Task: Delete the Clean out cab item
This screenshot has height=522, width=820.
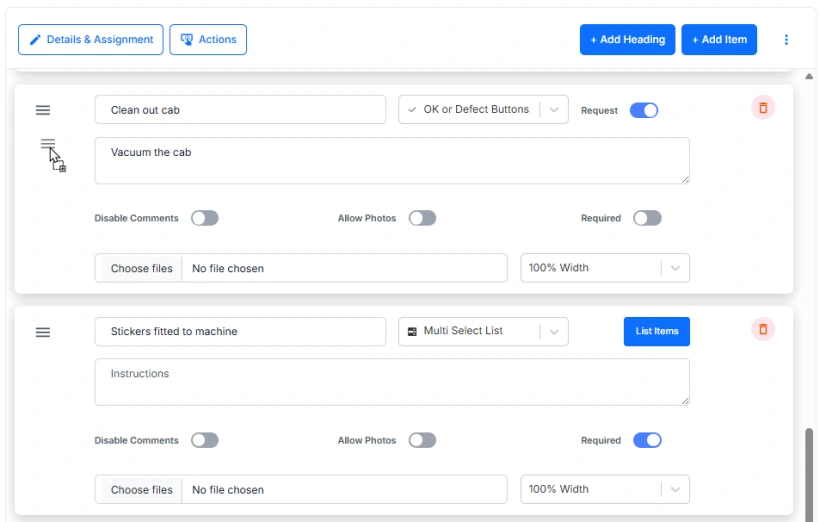Action: click(763, 108)
